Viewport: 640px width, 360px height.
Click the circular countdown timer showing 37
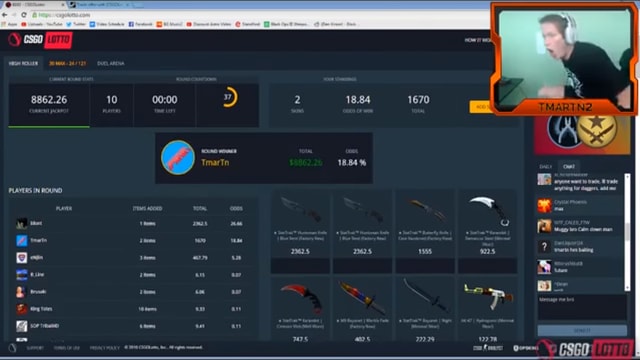click(229, 97)
